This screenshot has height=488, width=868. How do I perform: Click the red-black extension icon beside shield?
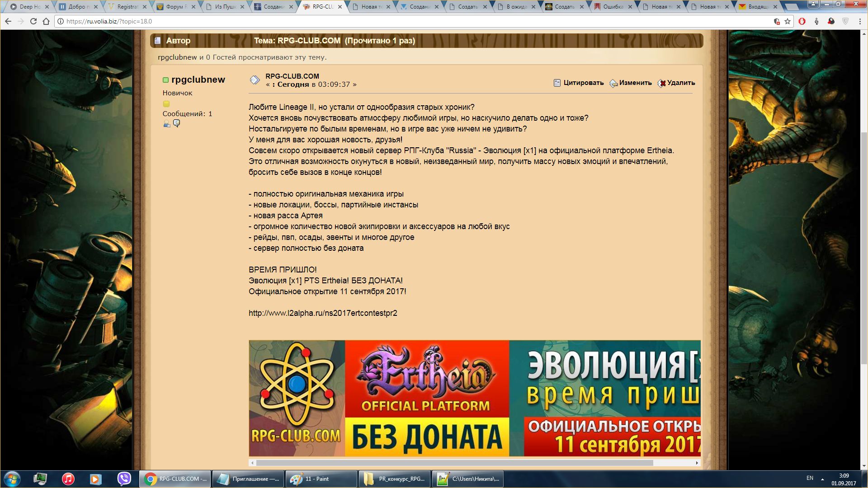click(831, 21)
